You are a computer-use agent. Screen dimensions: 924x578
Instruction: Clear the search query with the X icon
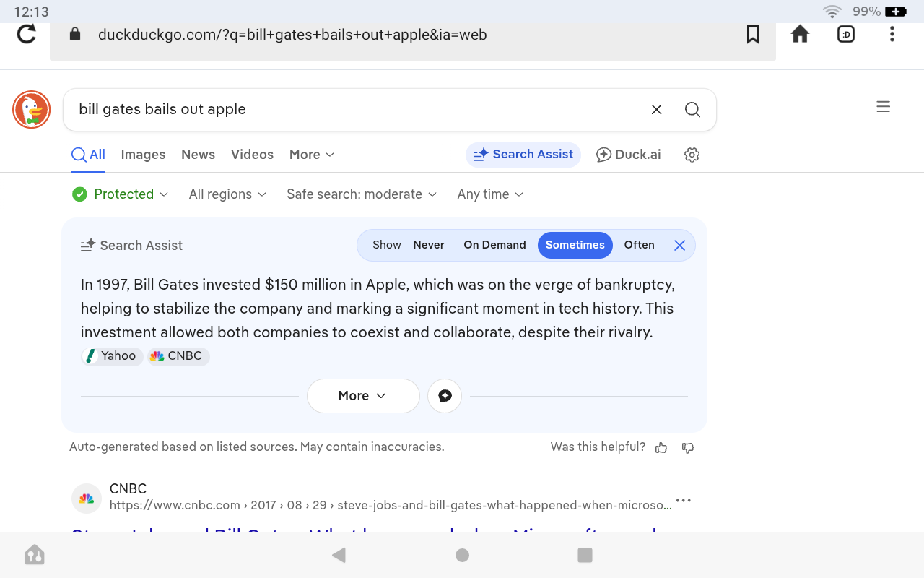click(656, 109)
